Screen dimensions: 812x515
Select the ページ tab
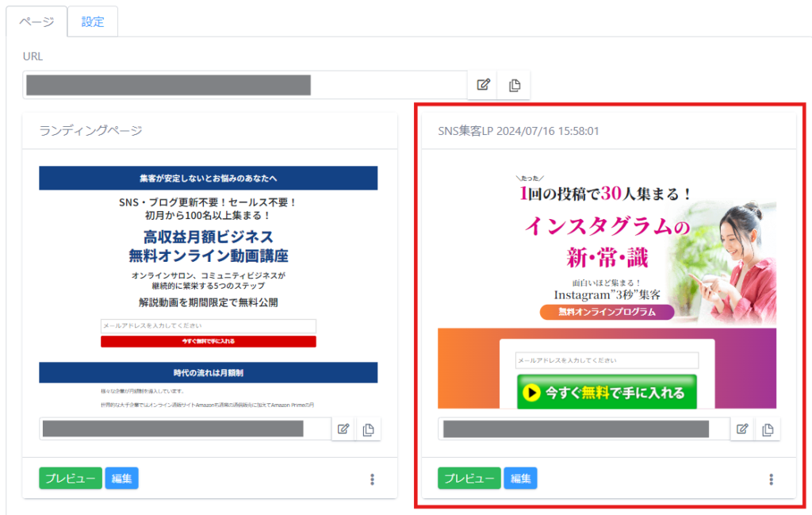click(35, 22)
